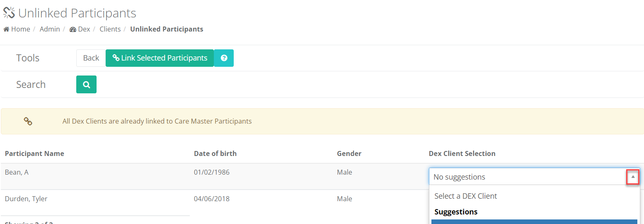Click the Home icon in the breadcrumb
This screenshot has height=224, width=644.
tap(6, 29)
